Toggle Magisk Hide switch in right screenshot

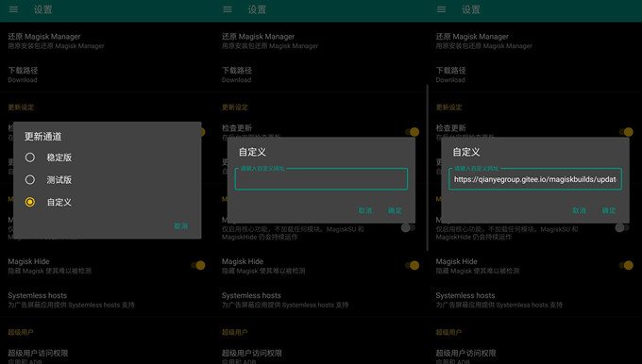coord(626,265)
